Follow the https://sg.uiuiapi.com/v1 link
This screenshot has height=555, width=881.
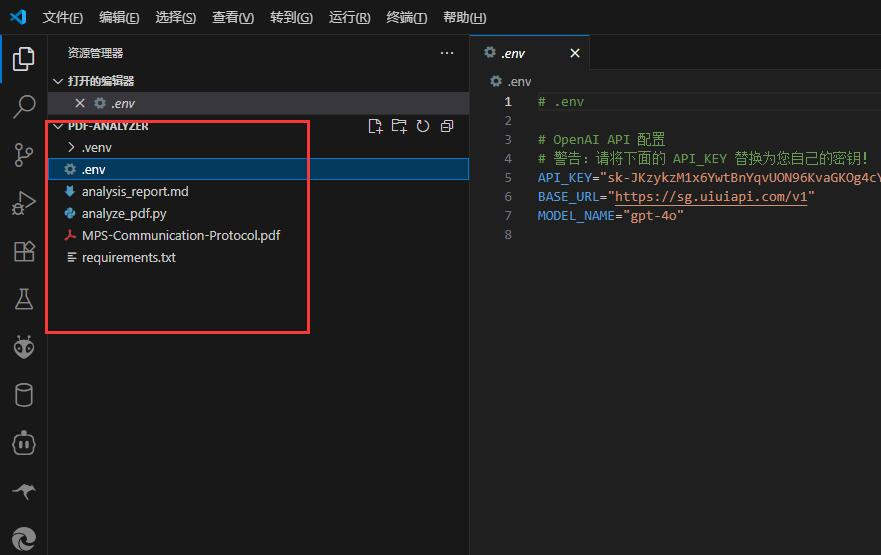coord(711,197)
